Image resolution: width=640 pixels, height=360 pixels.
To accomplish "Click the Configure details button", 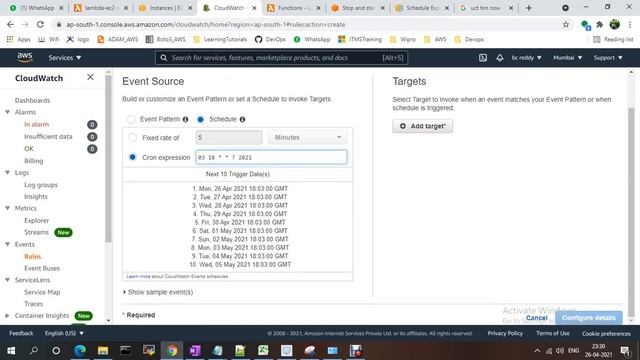I will 589,318.
